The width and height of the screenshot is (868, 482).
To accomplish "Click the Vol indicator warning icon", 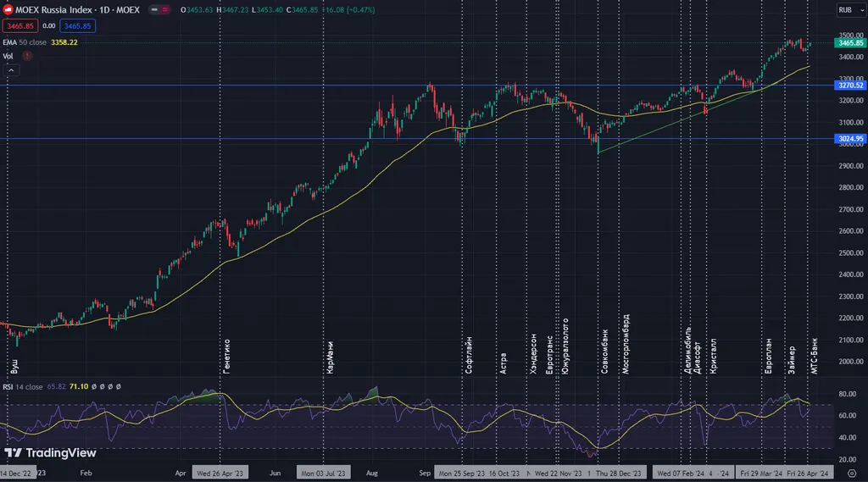I will (26, 56).
